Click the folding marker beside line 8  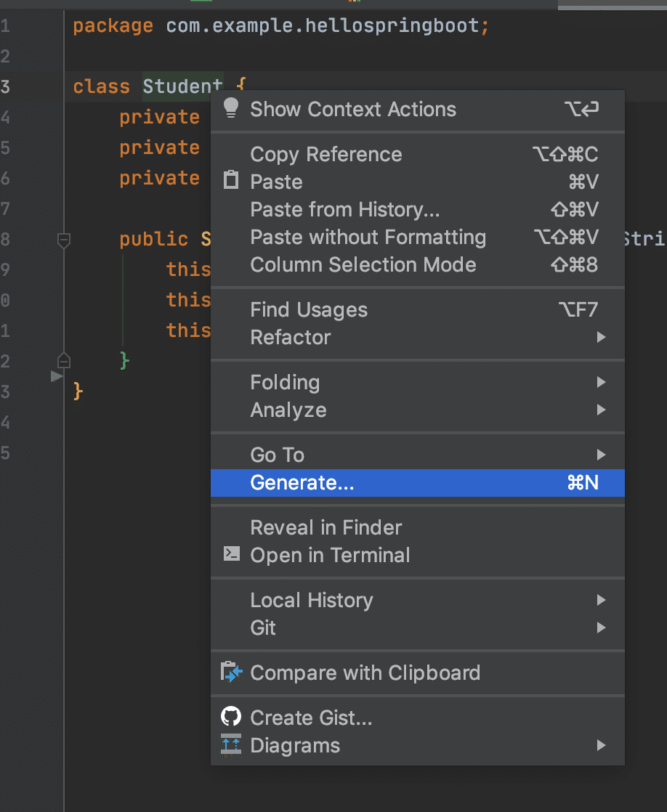[63, 239]
